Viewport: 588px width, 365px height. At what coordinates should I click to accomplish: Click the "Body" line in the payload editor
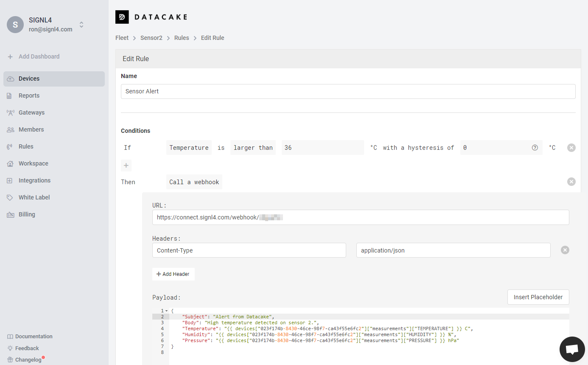click(x=250, y=323)
